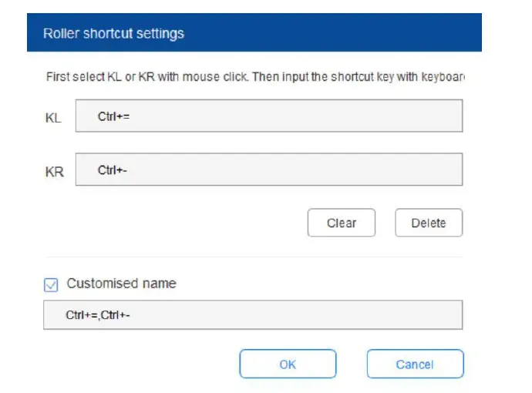Dismiss the dialog with Cancel
532x393 pixels.
pos(415,364)
